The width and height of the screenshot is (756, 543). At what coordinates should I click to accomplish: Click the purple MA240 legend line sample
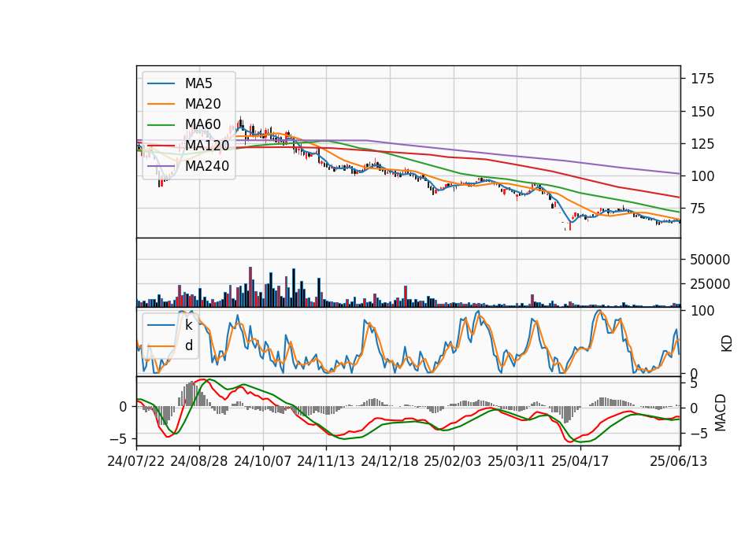[161, 166]
